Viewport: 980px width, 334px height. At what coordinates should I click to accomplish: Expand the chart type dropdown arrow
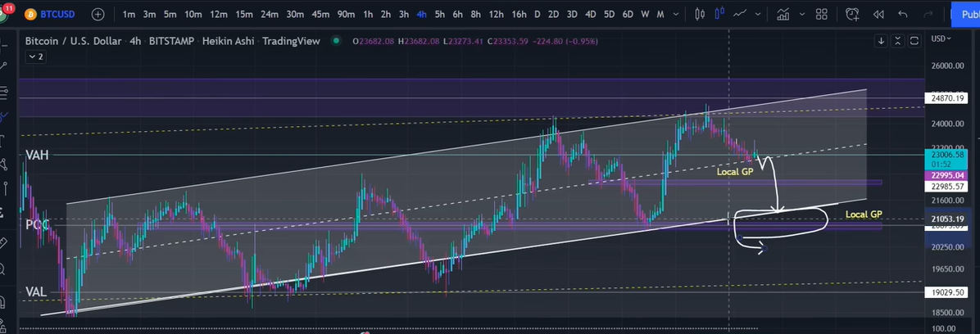(x=758, y=14)
